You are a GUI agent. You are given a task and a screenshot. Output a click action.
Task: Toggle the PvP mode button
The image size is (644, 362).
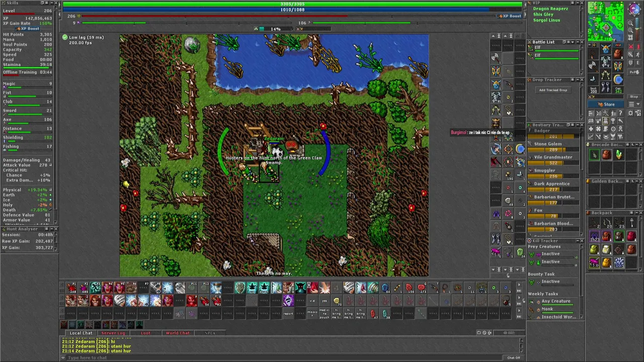point(634,72)
